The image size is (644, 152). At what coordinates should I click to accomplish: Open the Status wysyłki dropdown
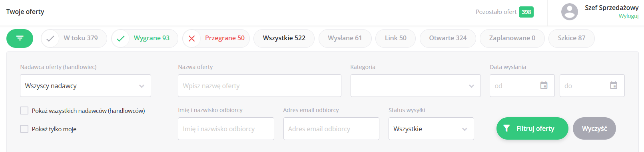(x=431, y=128)
